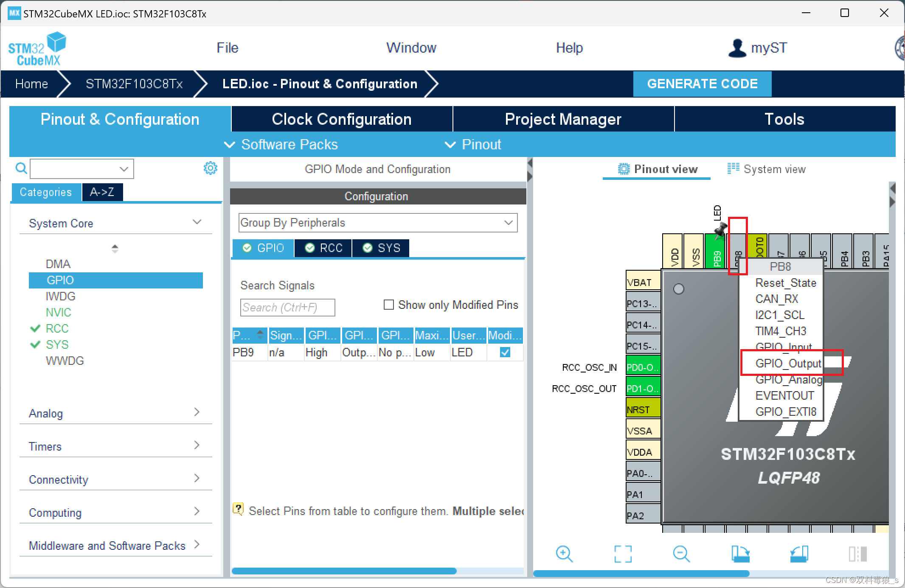The height and width of the screenshot is (588, 905).
Task: Click the Search Signals input field
Action: (287, 307)
